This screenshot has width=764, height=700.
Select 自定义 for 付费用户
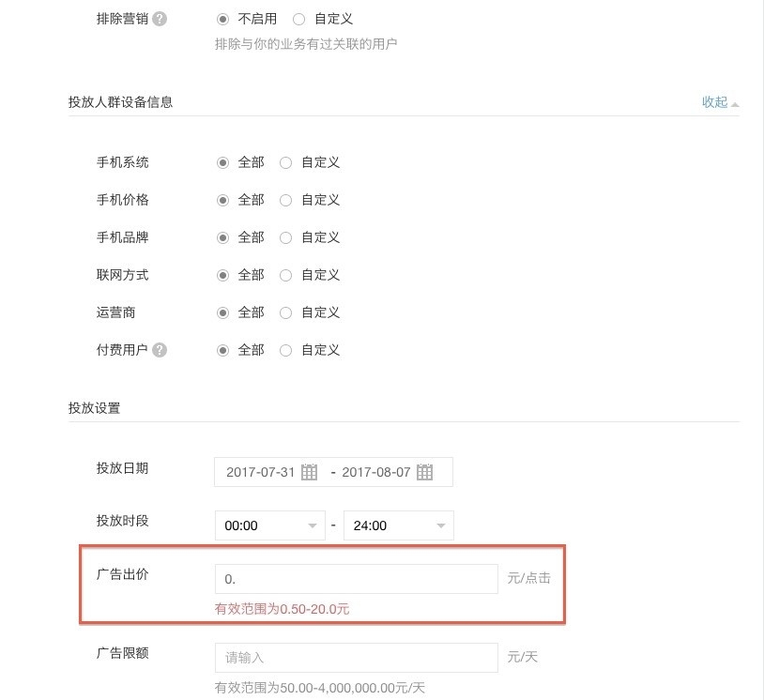[x=286, y=350]
